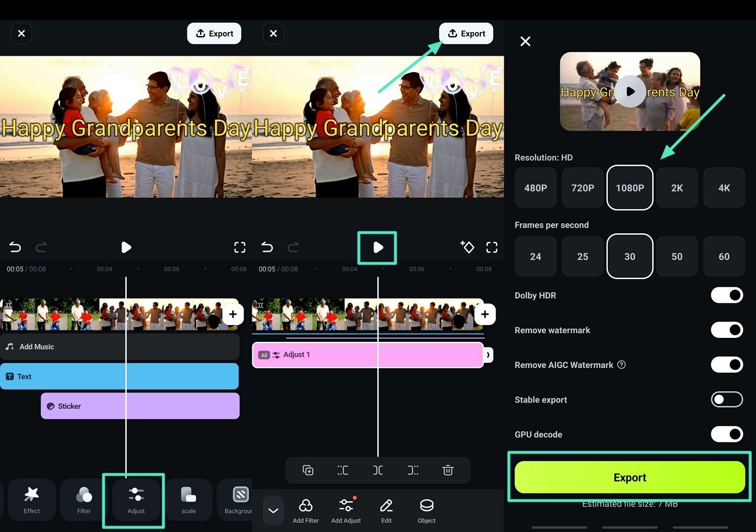Select the Adjust tool in the bottom toolbar
Screen dimensions: 756x532
(136, 500)
